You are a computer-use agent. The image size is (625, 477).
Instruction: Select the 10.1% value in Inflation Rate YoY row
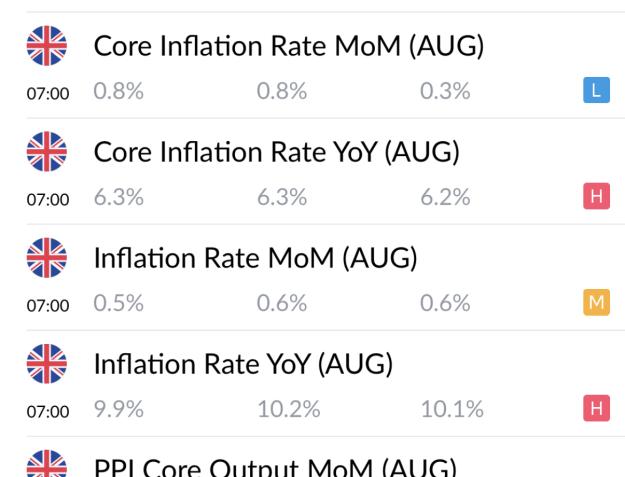(452, 409)
